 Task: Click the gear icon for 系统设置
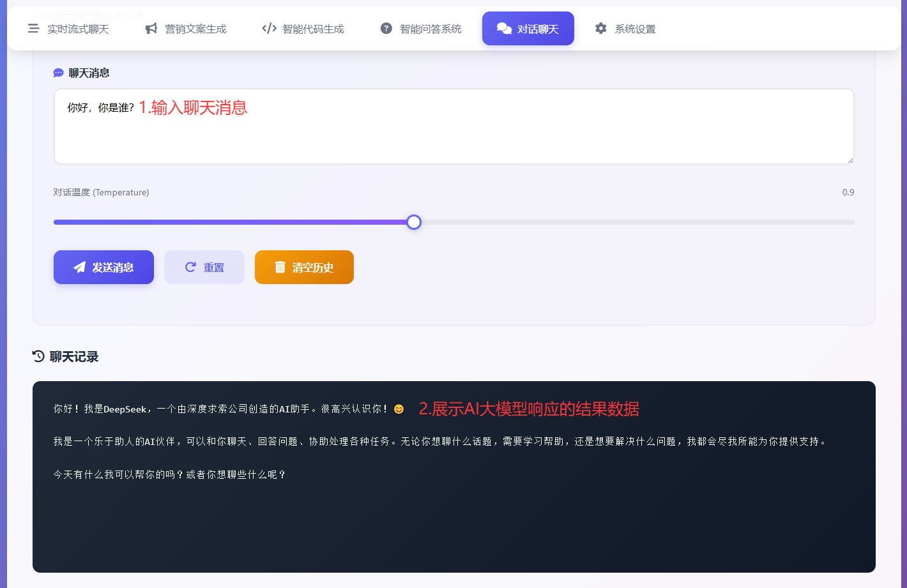tap(601, 29)
